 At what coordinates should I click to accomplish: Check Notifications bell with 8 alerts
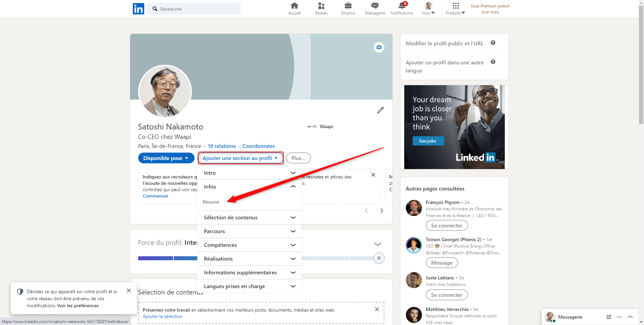[401, 6]
